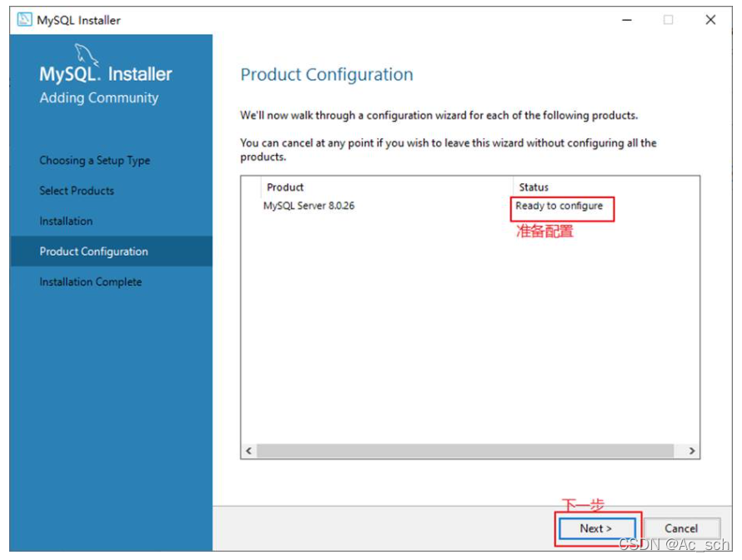742x560 pixels.
Task: Click the right scroll arrow of the product list
Action: 692,451
